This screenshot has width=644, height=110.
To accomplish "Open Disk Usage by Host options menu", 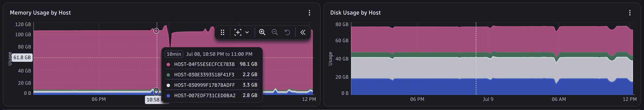I will [x=630, y=13].
